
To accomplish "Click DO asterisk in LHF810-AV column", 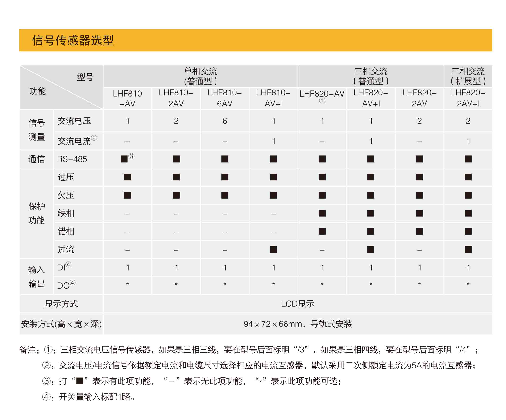I will [127, 285].
